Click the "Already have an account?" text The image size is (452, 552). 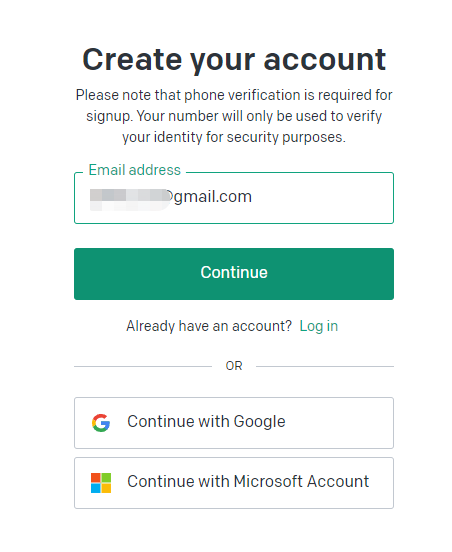tap(209, 326)
